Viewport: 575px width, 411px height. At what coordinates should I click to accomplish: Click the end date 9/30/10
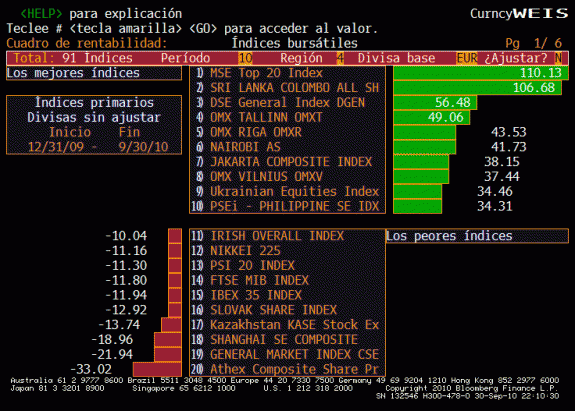[143, 147]
